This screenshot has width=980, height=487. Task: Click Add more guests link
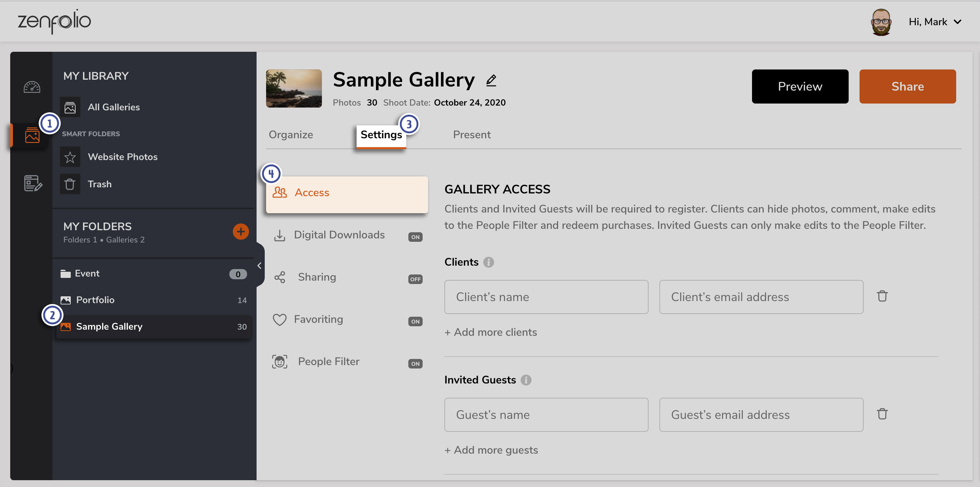click(491, 450)
